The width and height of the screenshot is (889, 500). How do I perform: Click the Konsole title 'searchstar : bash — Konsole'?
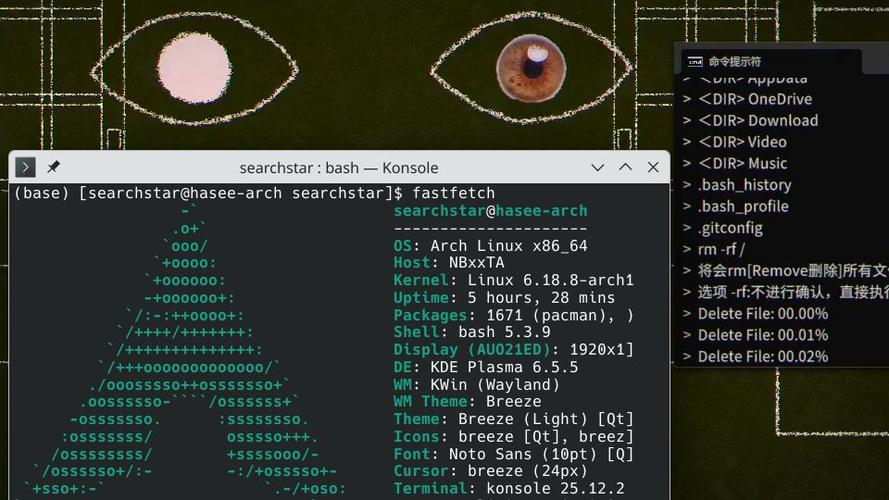pyautogui.click(x=338, y=168)
